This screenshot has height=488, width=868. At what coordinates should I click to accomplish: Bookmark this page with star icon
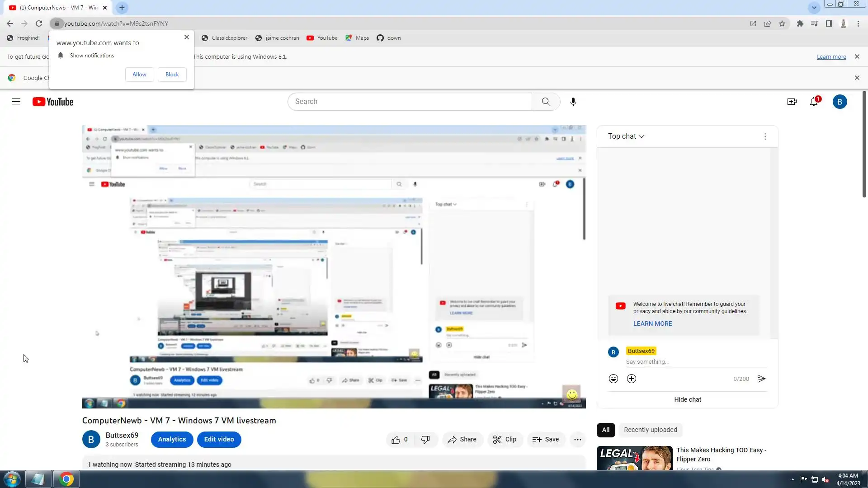coord(782,23)
